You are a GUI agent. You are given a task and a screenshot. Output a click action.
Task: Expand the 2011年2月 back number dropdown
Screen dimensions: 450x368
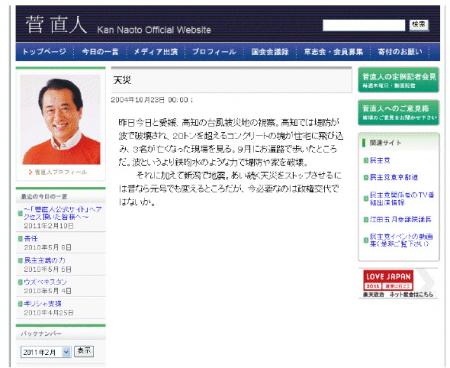pyautogui.click(x=46, y=352)
